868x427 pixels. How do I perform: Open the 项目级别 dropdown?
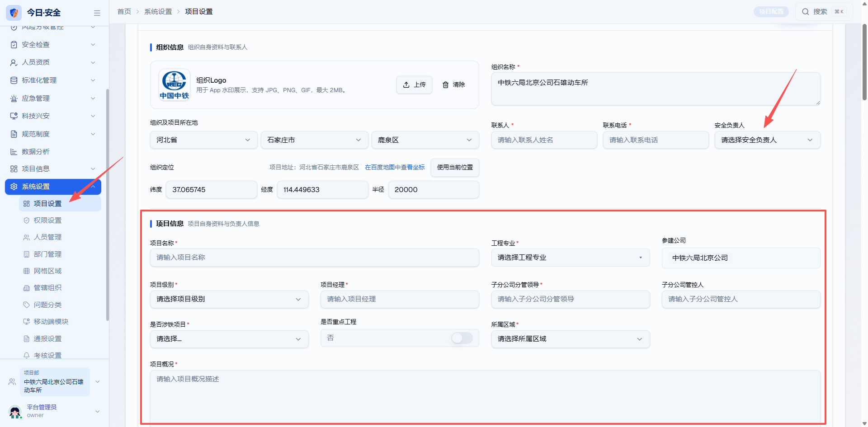point(229,299)
